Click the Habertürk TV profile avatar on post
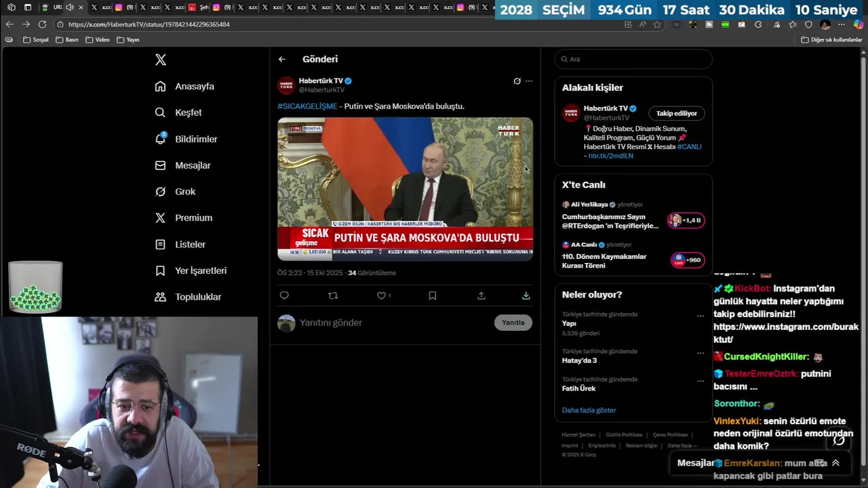 coord(286,85)
